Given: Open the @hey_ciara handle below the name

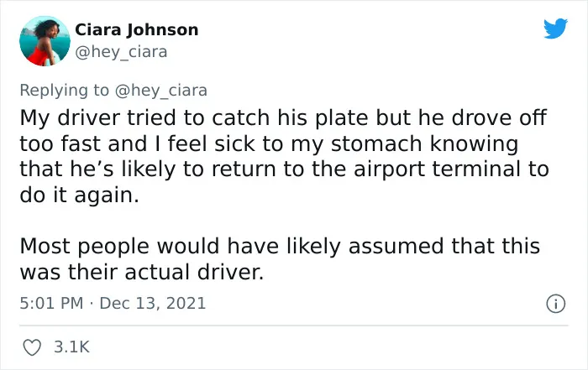Looking at the screenshot, I should [121, 52].
